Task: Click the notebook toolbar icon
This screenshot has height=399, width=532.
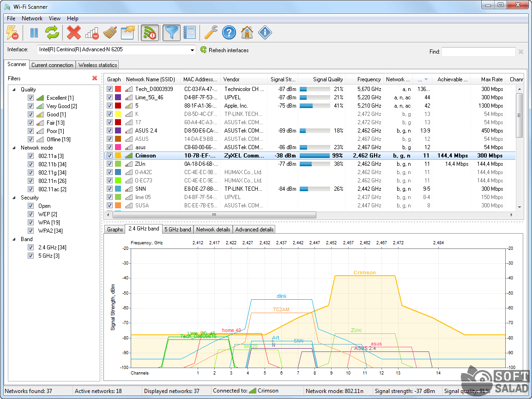Action: click(x=189, y=33)
